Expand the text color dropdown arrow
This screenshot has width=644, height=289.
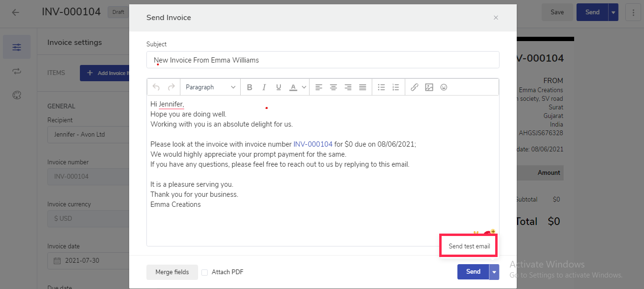coord(304,87)
